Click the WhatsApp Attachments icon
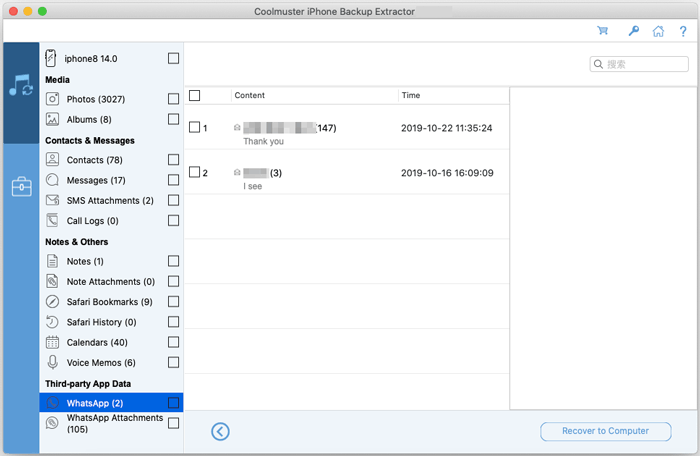The image size is (700, 456). [x=52, y=423]
